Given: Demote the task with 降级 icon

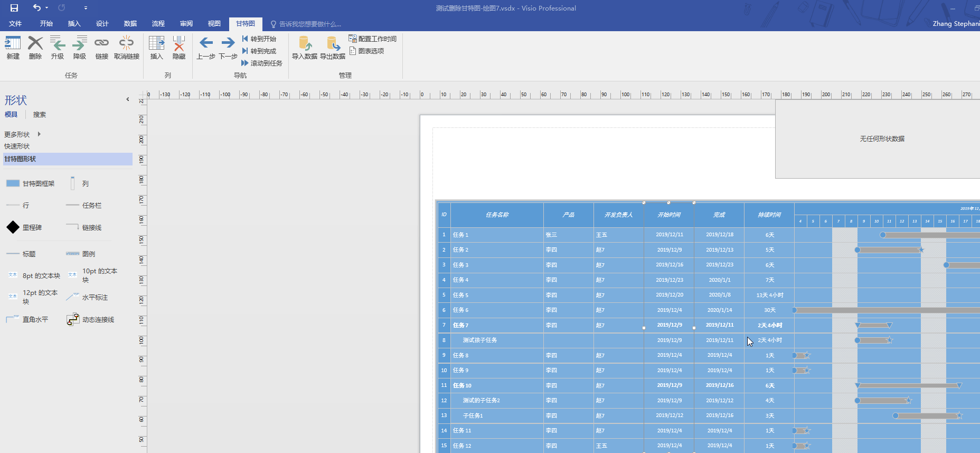Looking at the screenshot, I should 80,48.
